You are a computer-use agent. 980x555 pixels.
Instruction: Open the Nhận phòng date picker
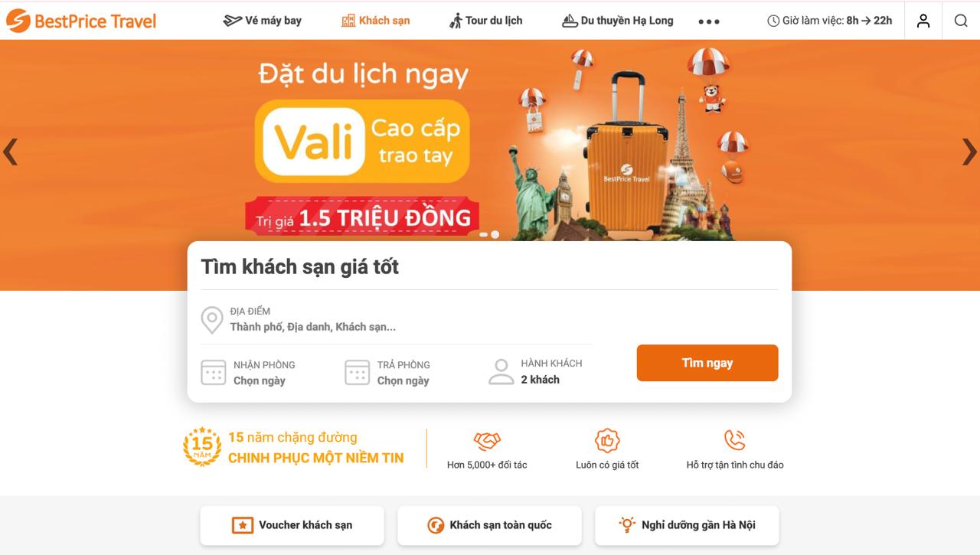249,373
